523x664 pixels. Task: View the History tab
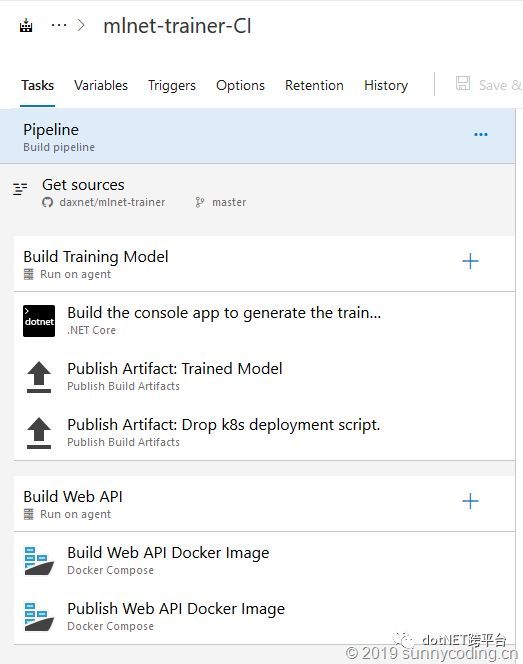[x=386, y=86]
